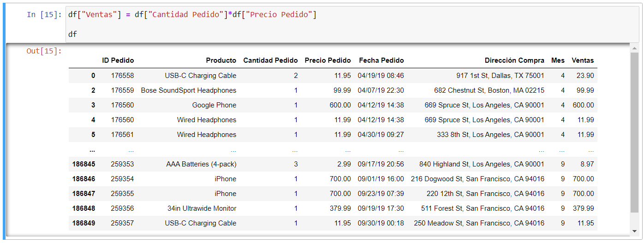This screenshot has width=644, height=243.
Task: Select the "Fecha Pedido" column header
Action: pyautogui.click(x=381, y=60)
